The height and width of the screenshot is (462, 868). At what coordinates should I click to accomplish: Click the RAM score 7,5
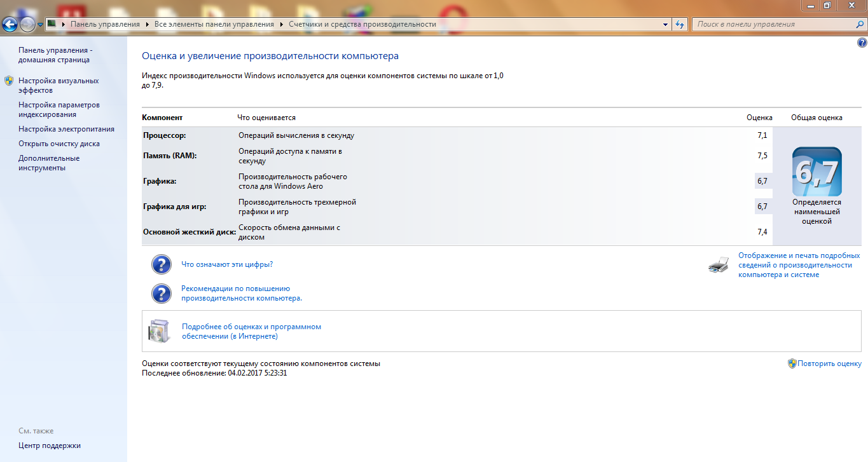click(762, 156)
